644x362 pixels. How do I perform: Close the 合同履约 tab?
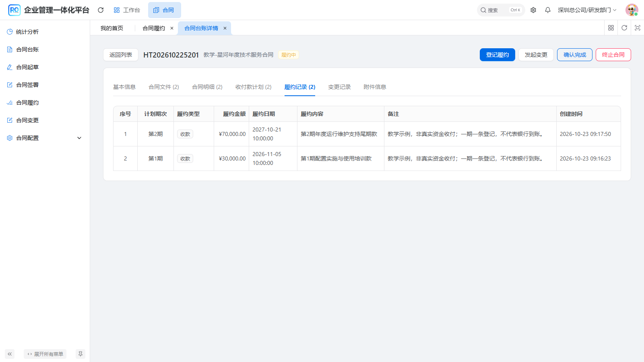pyautogui.click(x=172, y=28)
